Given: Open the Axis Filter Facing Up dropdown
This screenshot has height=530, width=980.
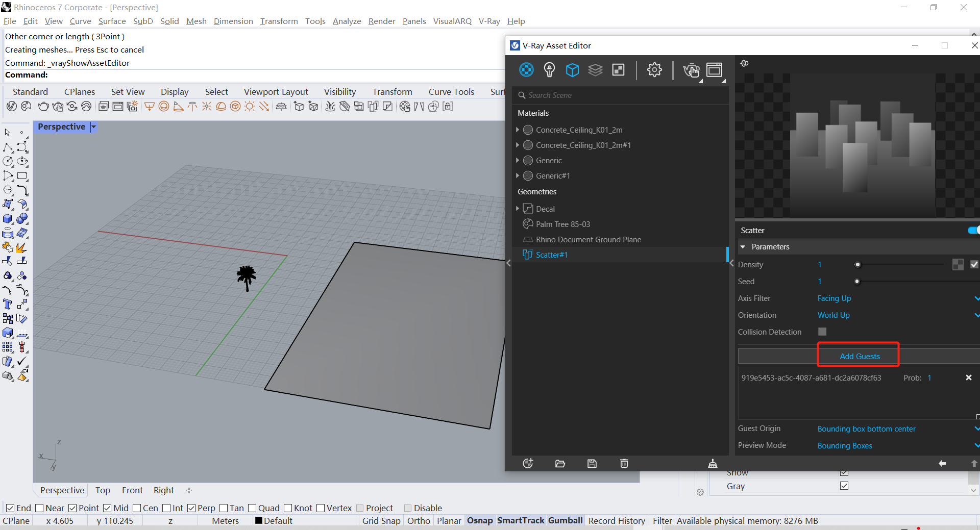Looking at the screenshot, I should point(898,298).
